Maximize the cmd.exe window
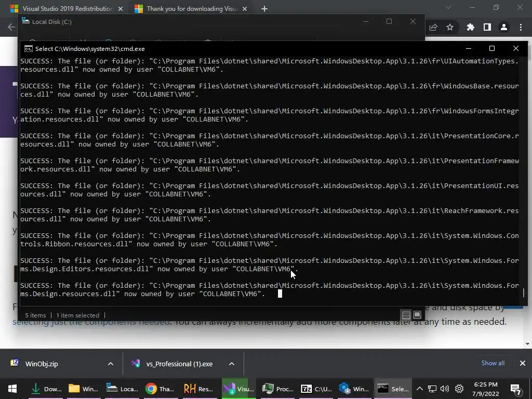The height and width of the screenshot is (399, 532). click(491, 48)
